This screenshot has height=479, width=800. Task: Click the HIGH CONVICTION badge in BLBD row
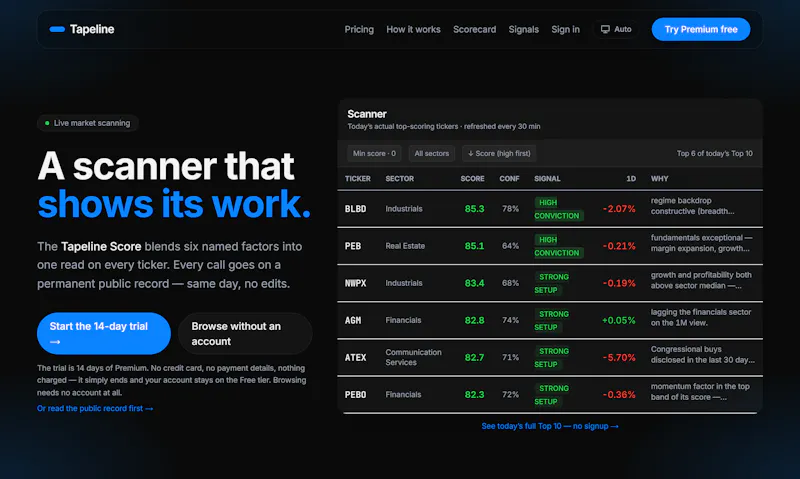pyautogui.click(x=559, y=209)
